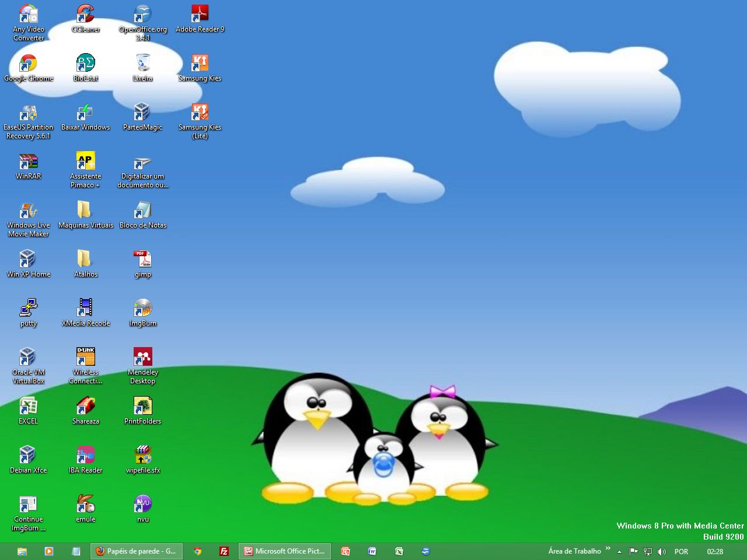Screen dimensions: 747x560
Task: Switch to Microsoft Office Picture Manager taskbar button
Action: click(x=285, y=551)
